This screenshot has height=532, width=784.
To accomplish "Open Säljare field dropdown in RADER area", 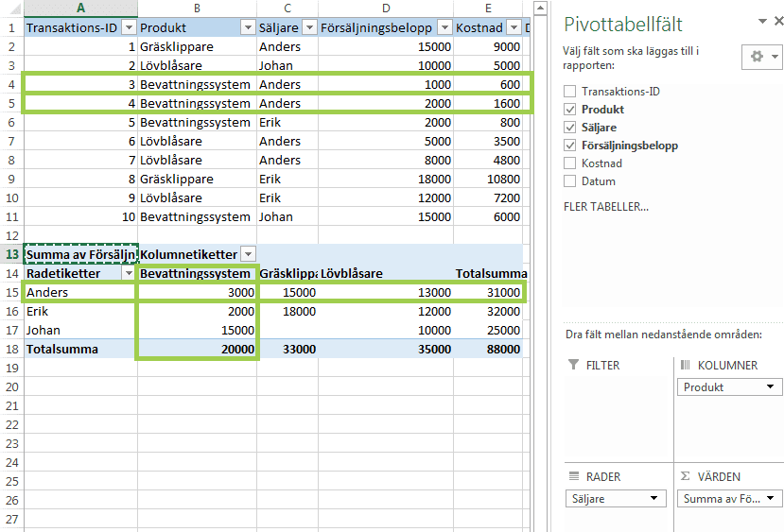I will click(x=653, y=498).
